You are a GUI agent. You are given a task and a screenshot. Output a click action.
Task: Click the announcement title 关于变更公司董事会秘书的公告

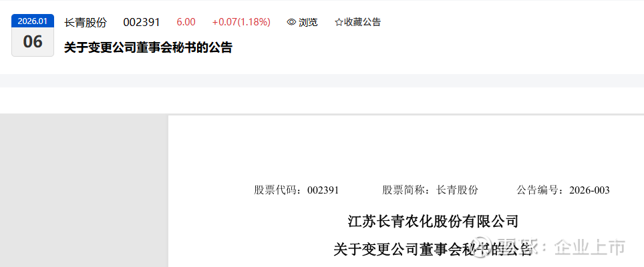(x=148, y=47)
